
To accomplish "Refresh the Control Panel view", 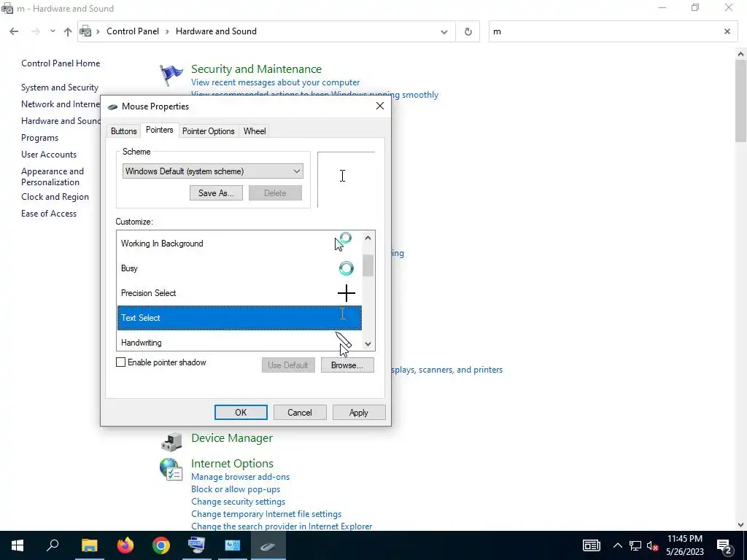I will (x=468, y=31).
